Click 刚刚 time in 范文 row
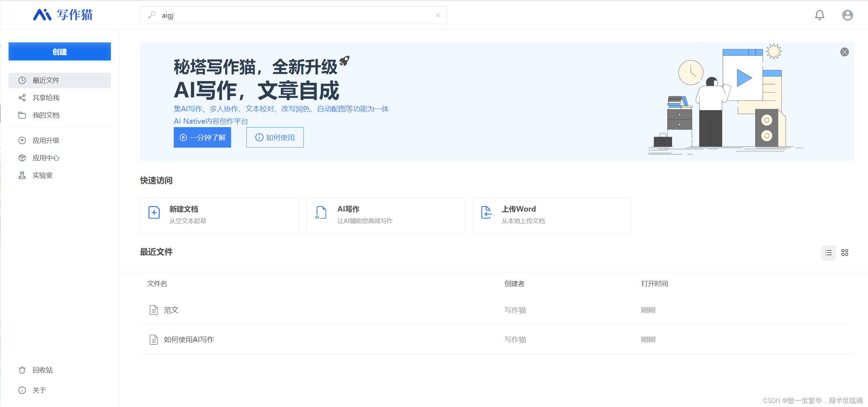 point(648,310)
